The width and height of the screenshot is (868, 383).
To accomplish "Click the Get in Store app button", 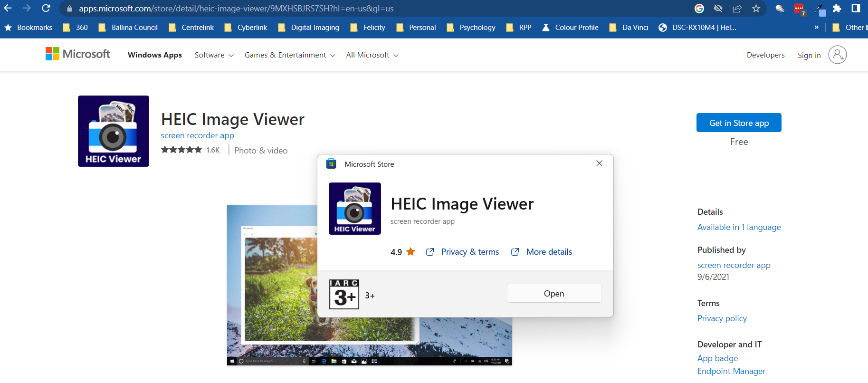I will click(739, 123).
